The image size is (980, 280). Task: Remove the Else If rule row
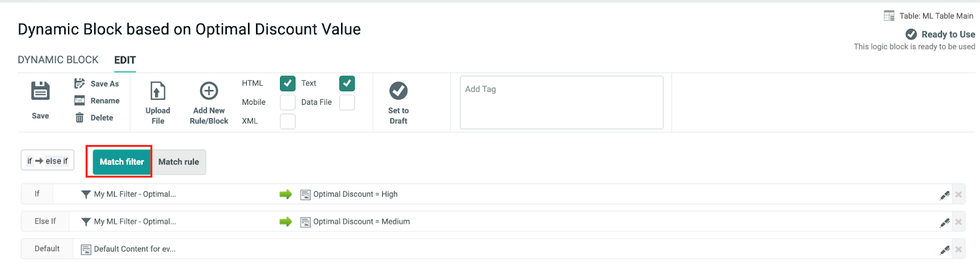click(959, 222)
